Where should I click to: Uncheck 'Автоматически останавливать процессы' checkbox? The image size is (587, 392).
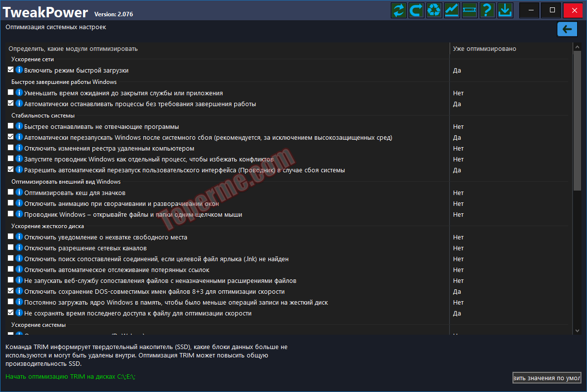10,103
